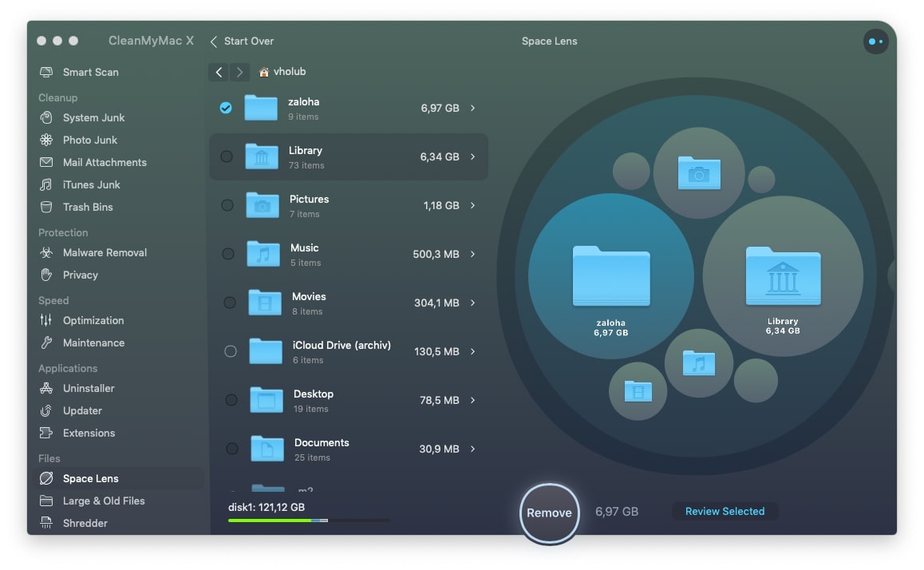This screenshot has width=924, height=570.
Task: Select the Music bubble in the map
Action: tap(699, 363)
